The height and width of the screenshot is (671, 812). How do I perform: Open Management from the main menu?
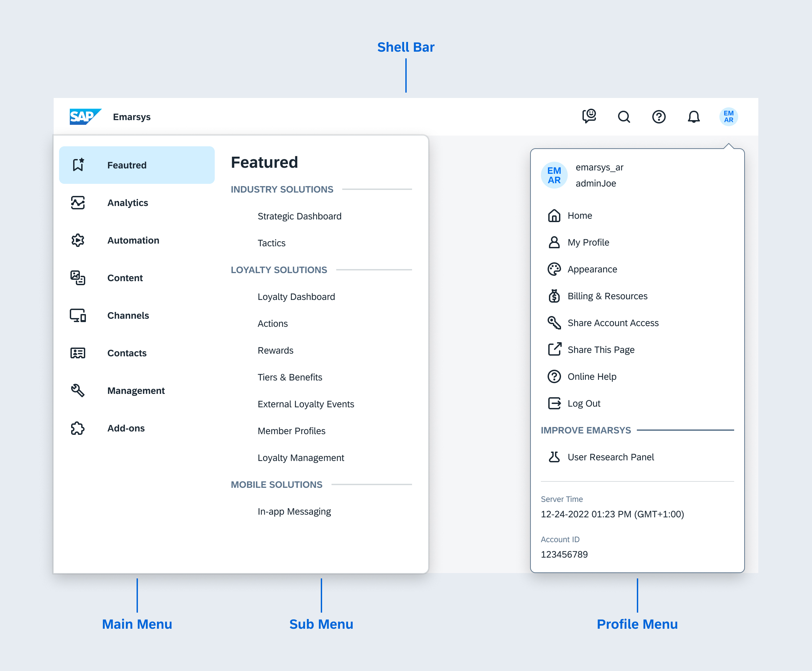point(136,391)
